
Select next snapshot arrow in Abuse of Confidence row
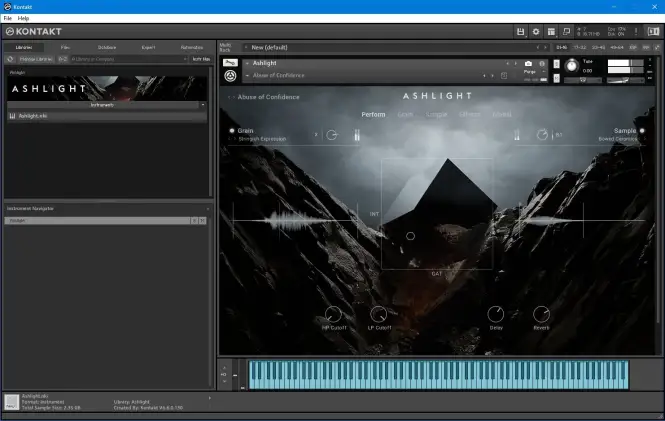coord(492,76)
